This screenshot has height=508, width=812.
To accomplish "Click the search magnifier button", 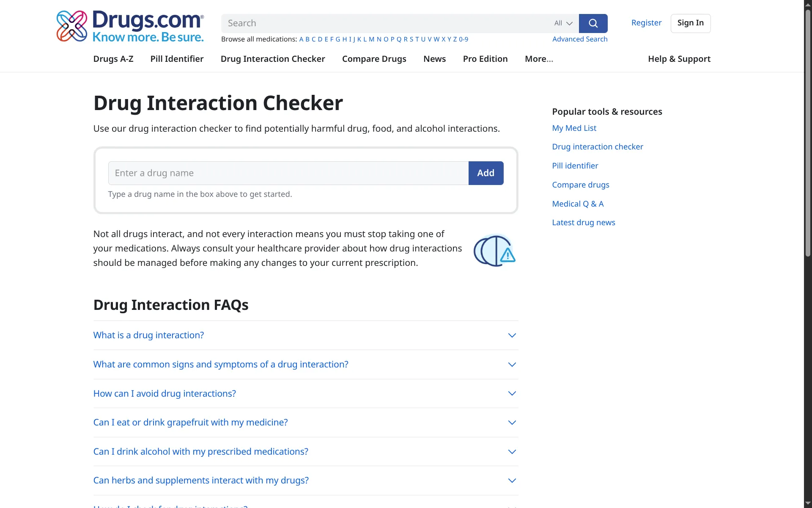I will [593, 23].
